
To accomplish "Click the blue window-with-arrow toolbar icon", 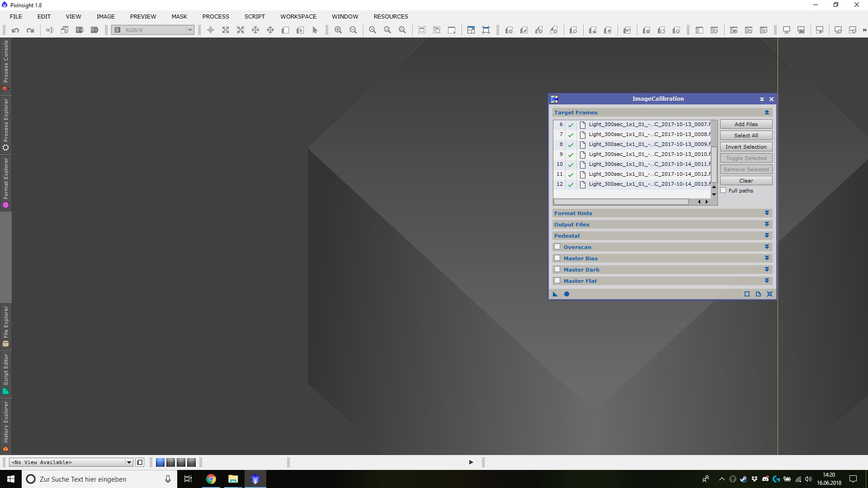I will click(x=471, y=30).
